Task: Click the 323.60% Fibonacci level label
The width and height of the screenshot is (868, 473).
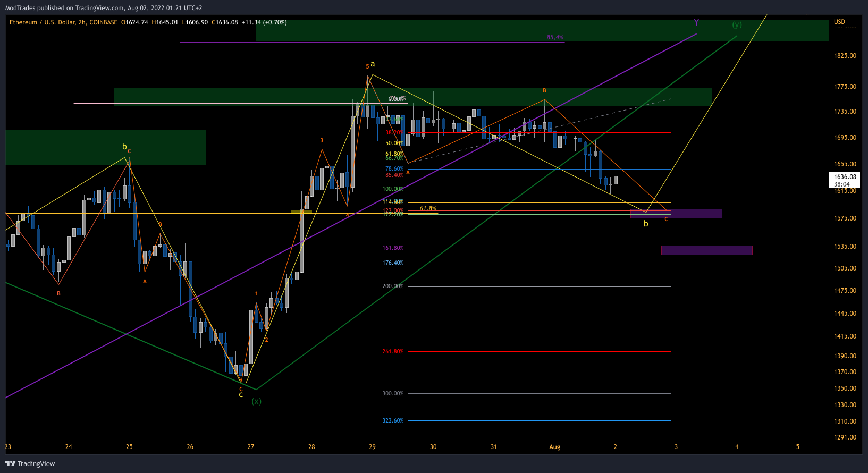Action: pyautogui.click(x=393, y=421)
